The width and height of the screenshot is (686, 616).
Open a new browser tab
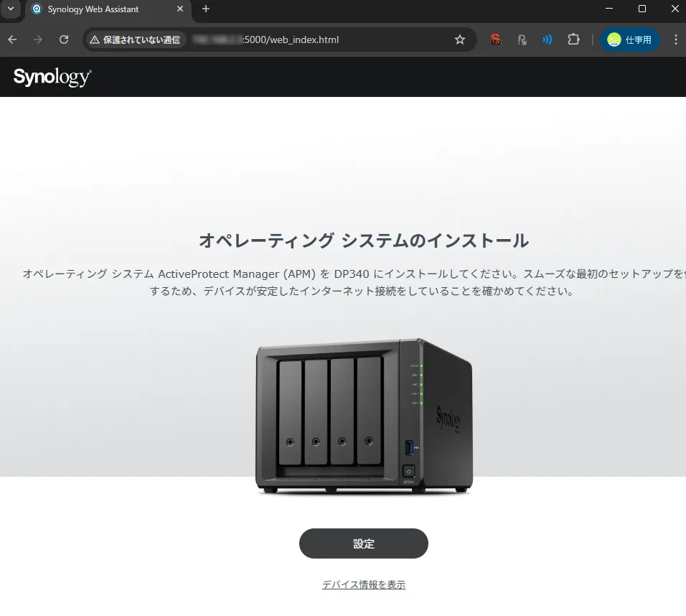[206, 9]
